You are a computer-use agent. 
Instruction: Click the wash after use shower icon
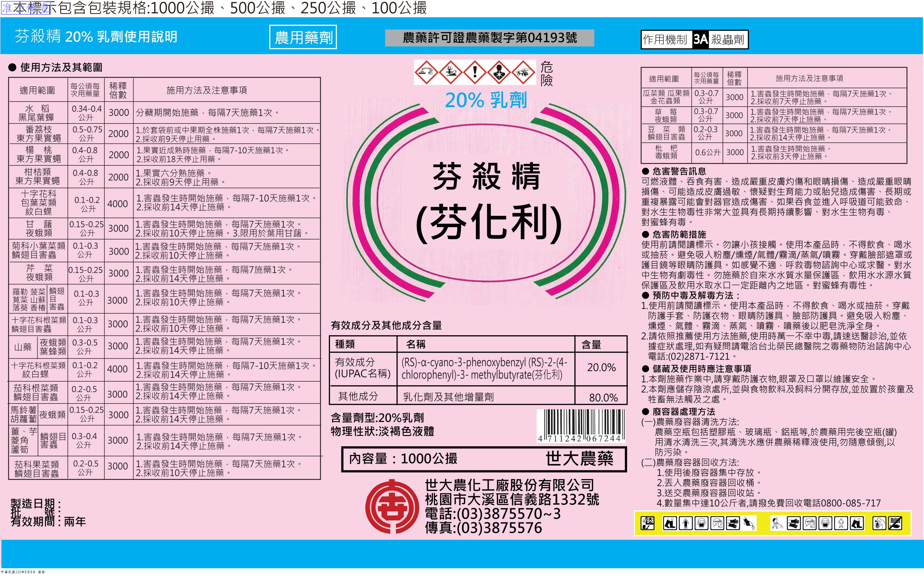[879, 523]
